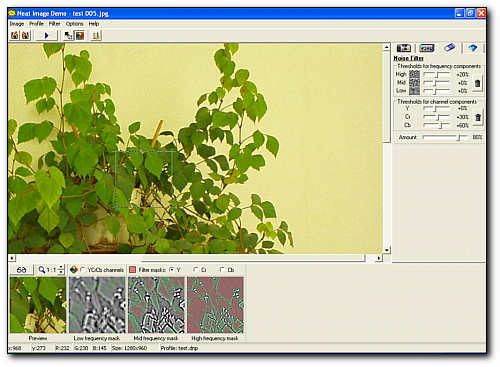500x367 pixels.
Task: Reset frequency thresholds with trash icon
Action: tap(477, 83)
